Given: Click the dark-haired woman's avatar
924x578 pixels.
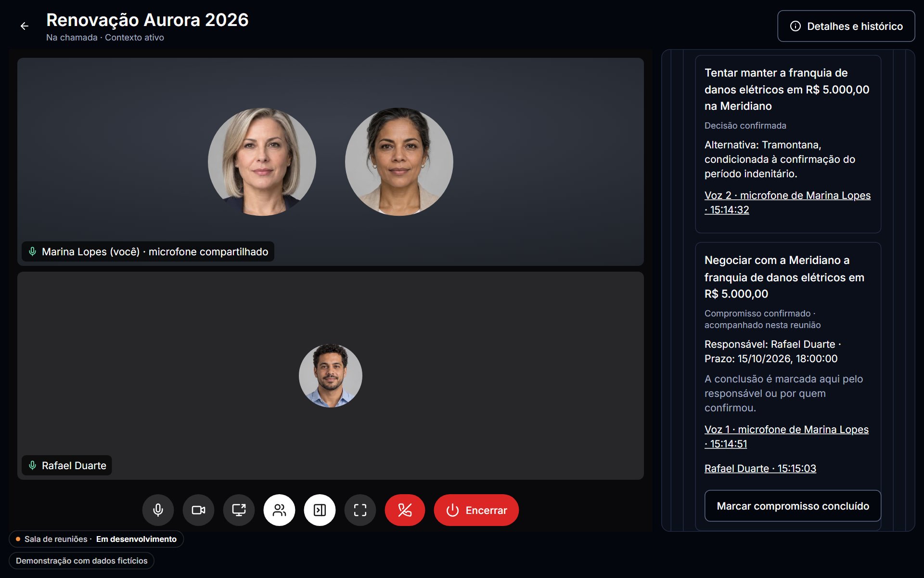Looking at the screenshot, I should [x=399, y=162].
